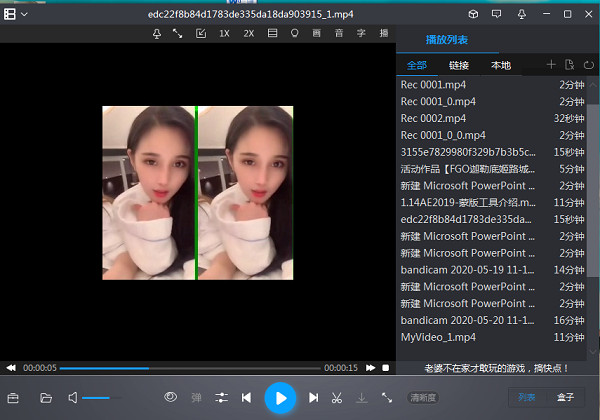Select the 3155e7829980f329b7b3b5c... playlist item
The width and height of the screenshot is (600, 420).
(x=492, y=152)
